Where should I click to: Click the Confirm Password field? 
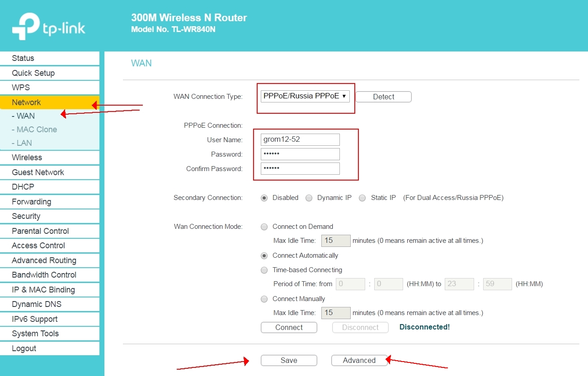pos(300,168)
